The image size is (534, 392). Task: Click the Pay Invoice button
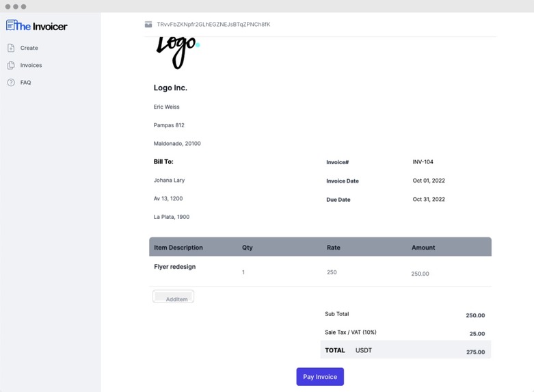pos(320,377)
